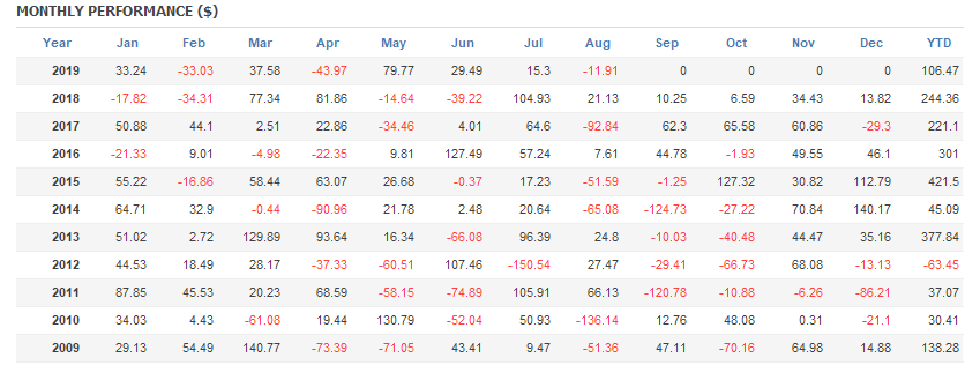The width and height of the screenshot is (980, 369).
Task: Click the 2015 YTD value 421.5
Action: [x=943, y=182]
